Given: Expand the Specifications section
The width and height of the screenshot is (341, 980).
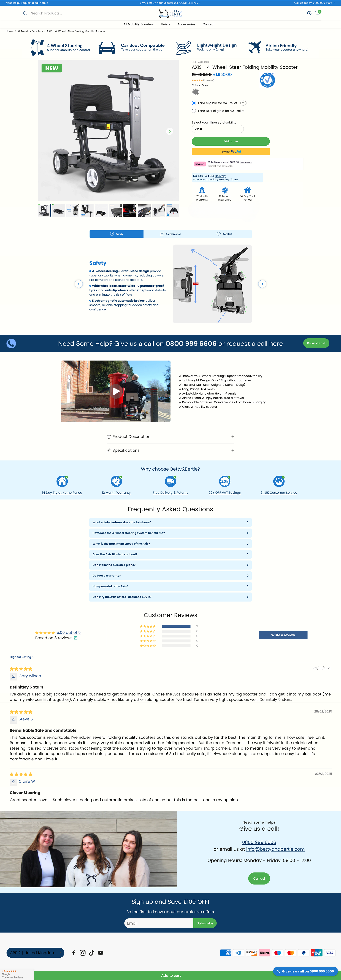Looking at the screenshot, I should (170, 450).
